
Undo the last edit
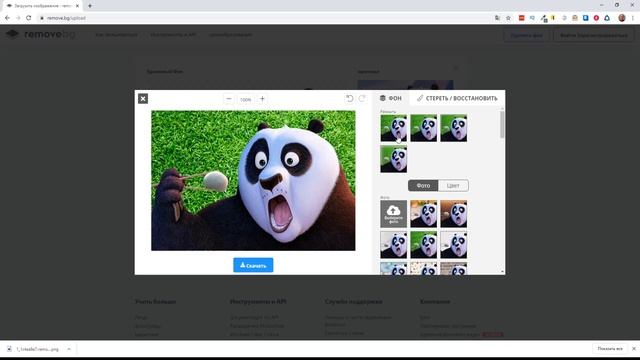tap(350, 99)
